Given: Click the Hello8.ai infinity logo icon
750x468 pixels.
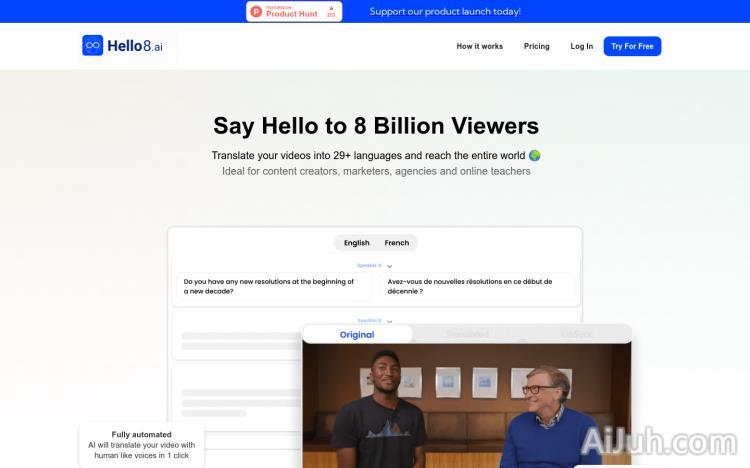Looking at the screenshot, I should click(x=93, y=46).
